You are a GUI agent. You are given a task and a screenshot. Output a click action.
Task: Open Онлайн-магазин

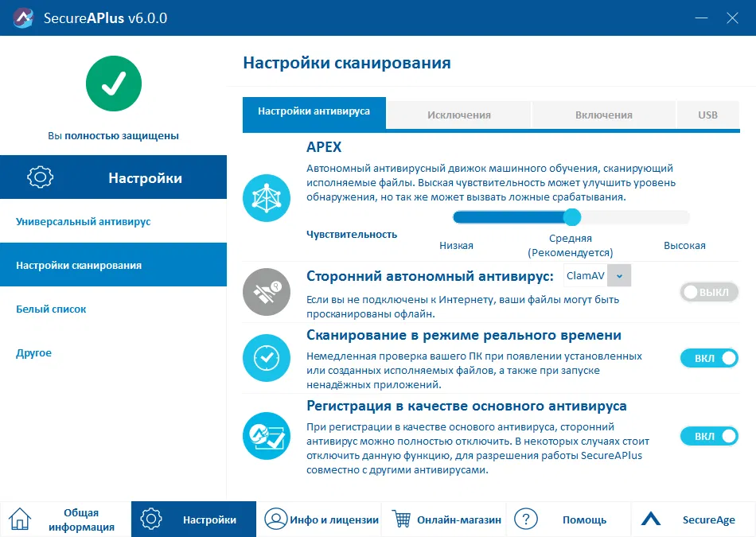[x=443, y=519]
